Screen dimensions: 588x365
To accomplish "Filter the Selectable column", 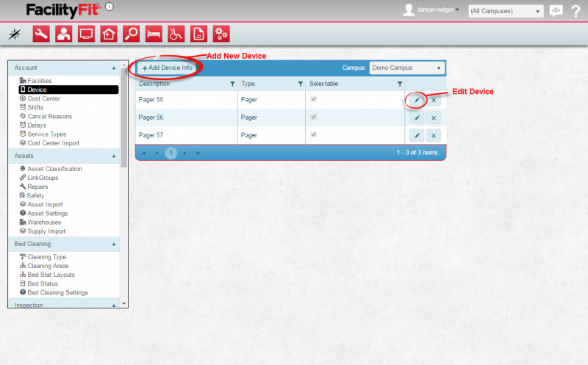I will click(400, 84).
